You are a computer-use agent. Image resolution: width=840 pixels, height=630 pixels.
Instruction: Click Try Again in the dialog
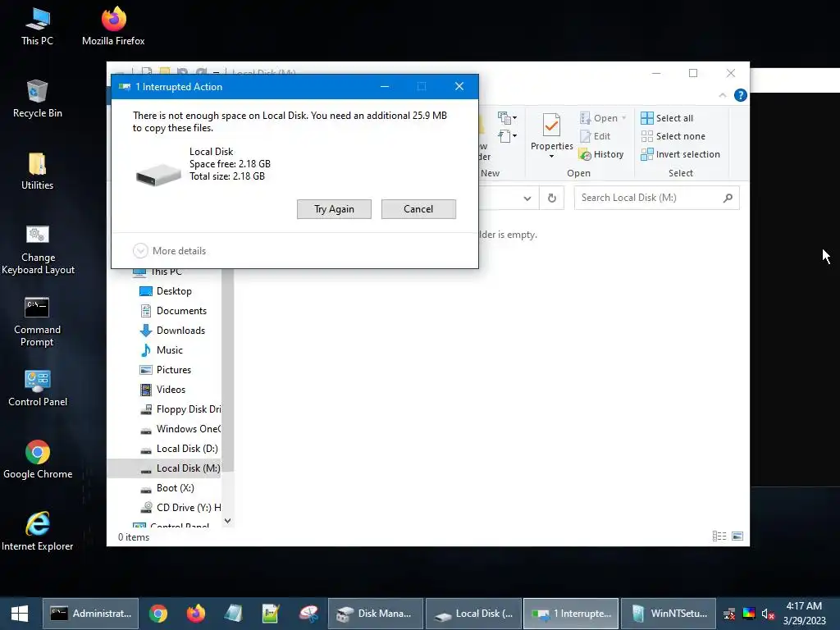(x=335, y=209)
